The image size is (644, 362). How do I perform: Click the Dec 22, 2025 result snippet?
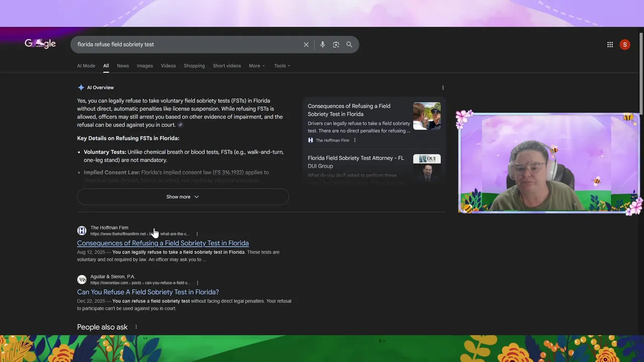(x=184, y=305)
